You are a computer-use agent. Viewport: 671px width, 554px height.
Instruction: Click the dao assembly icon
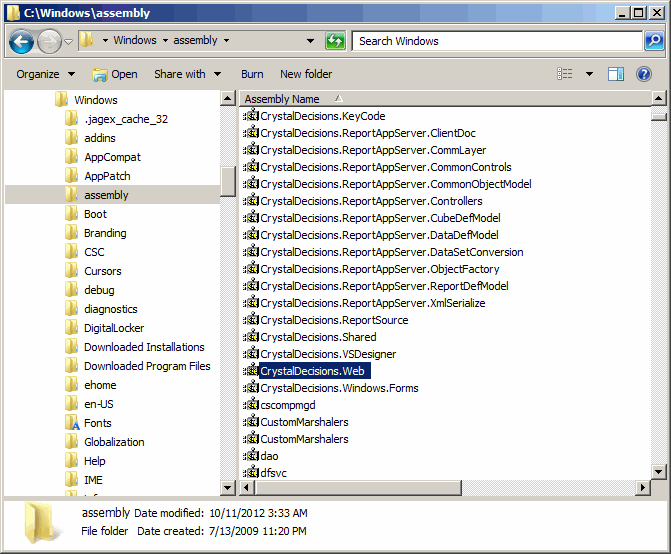(x=251, y=456)
